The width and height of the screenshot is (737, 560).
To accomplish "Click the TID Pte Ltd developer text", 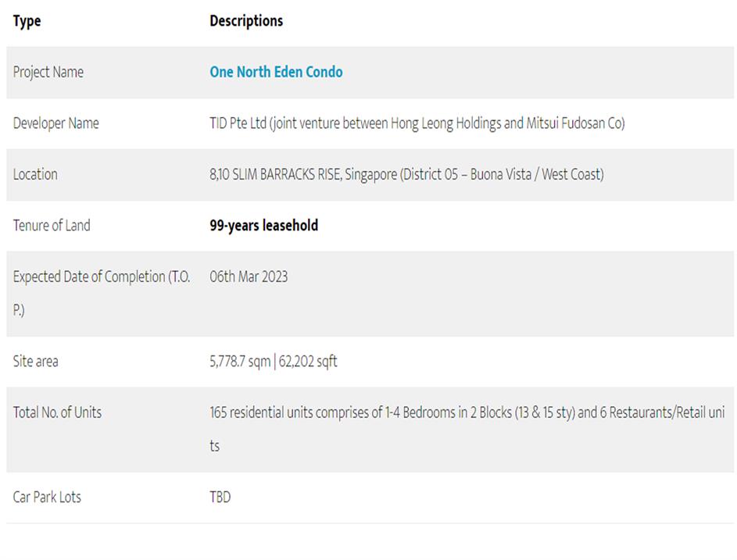I will coord(238,123).
